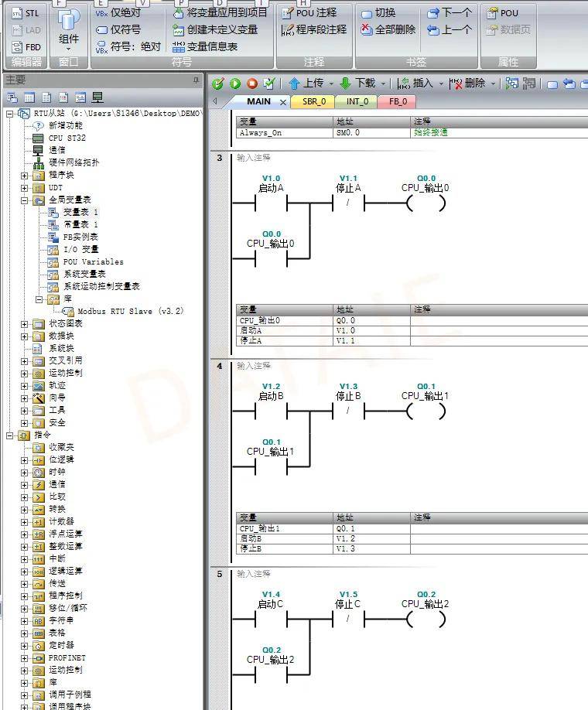Image resolution: width=588 pixels, height=710 pixels.
Task: Close the MAIN tab
Action: click(283, 102)
